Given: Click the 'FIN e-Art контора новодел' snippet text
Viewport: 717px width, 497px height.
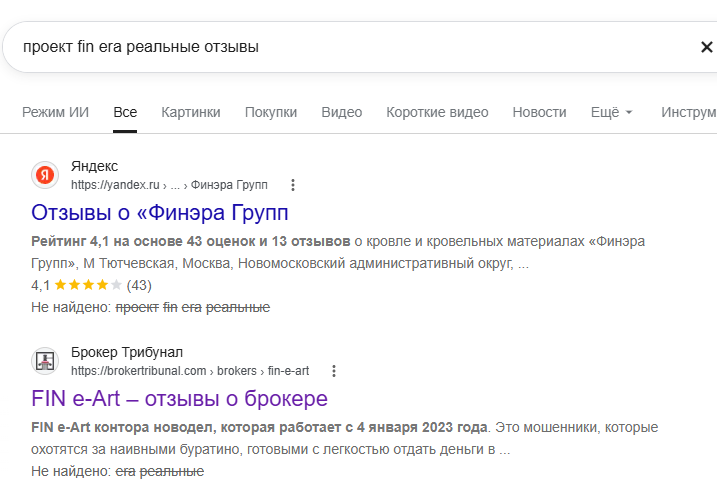Looking at the screenshot, I should coord(259,428).
